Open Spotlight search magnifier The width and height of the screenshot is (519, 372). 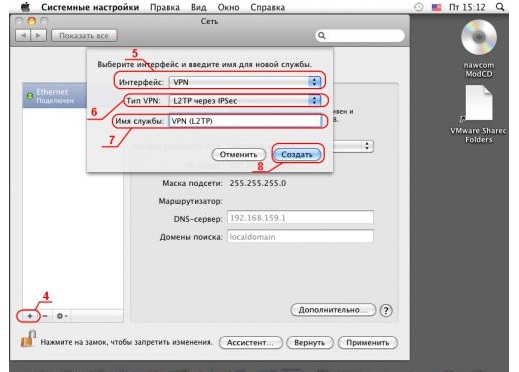point(500,7)
